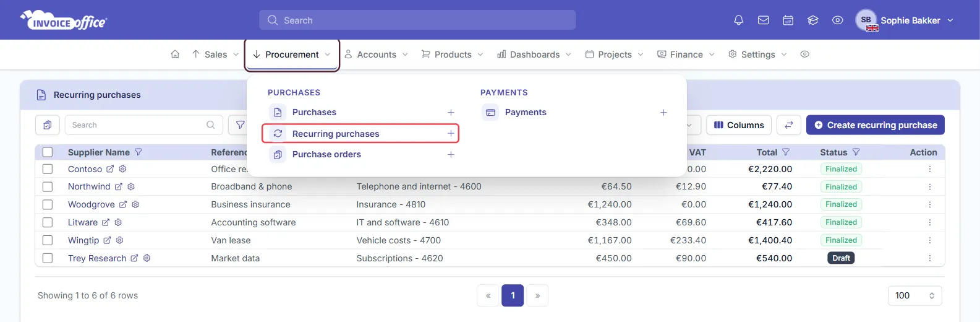
Task: Expand the Finance menu
Action: pos(686,54)
